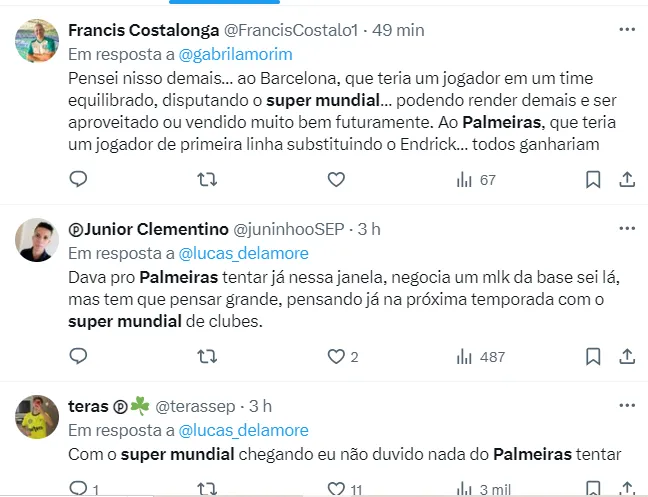The width and height of the screenshot is (648, 497).
Task: Open more options on Francis Costalonga's tweet
Action: point(627,30)
